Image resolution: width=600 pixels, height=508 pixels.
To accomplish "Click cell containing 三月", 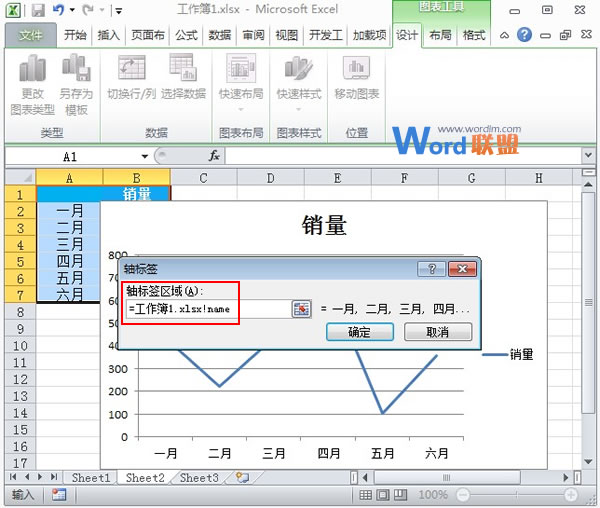I will coord(69,244).
